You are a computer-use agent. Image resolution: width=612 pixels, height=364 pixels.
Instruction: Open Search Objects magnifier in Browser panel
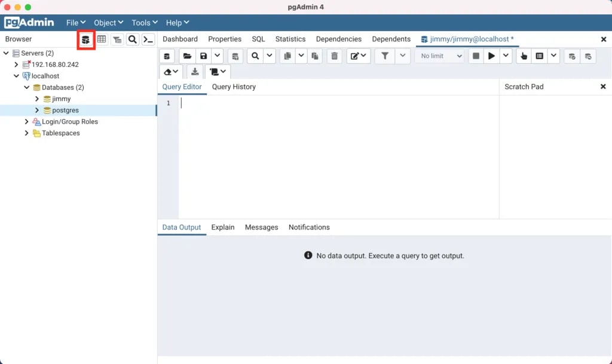[x=133, y=39]
